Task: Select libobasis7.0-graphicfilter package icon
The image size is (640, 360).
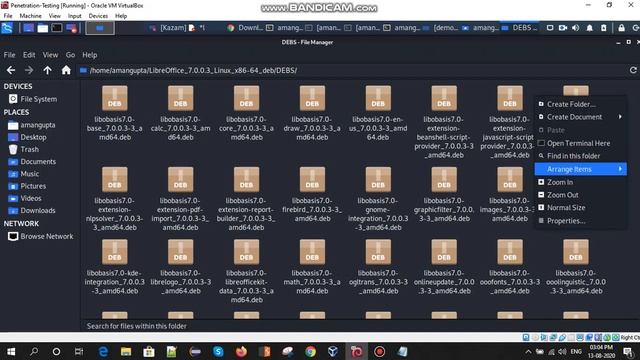Action: point(444,179)
